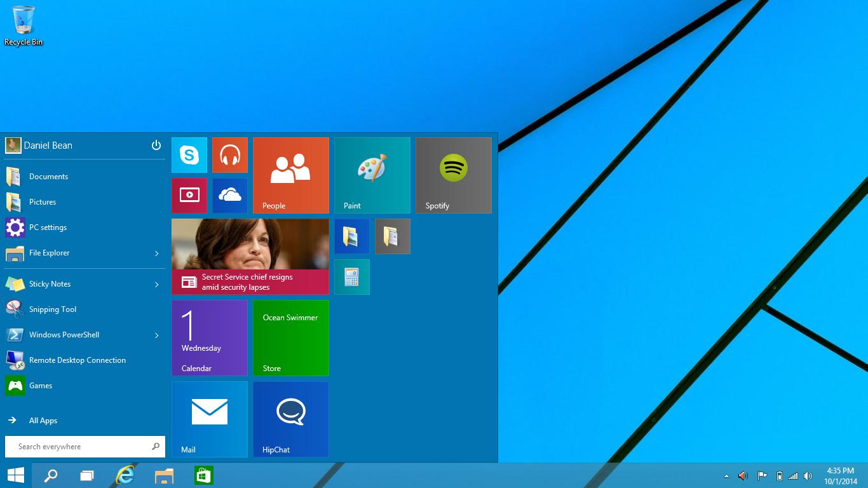Open the Skype tile
This screenshot has height=488, width=868.
click(x=189, y=155)
